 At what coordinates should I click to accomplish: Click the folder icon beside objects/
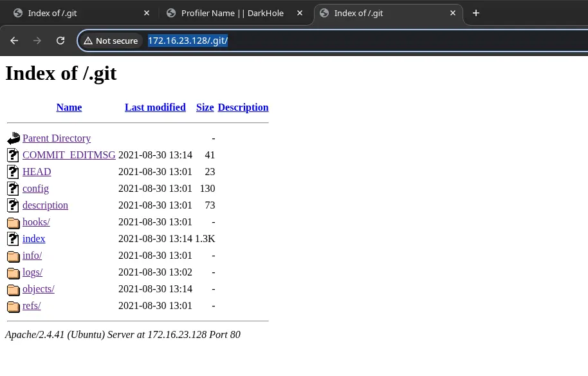[14, 289]
